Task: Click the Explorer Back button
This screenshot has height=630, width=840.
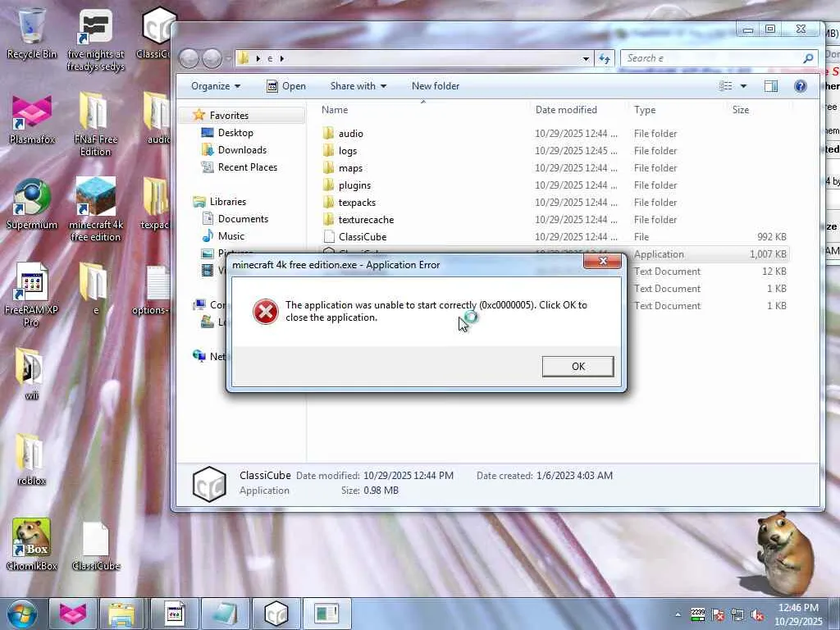Action: 189,58
